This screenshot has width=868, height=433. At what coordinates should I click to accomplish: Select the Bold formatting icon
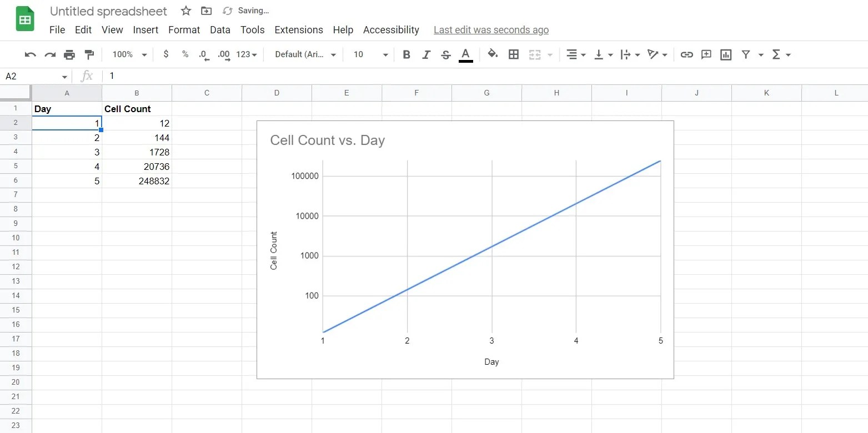pos(406,54)
